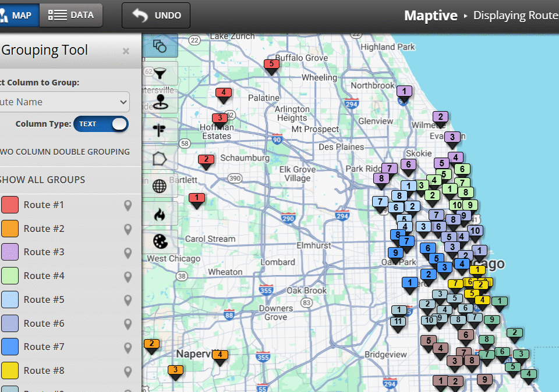Select the location pin marker tool
Screen dimensions: 559x392
pos(160,102)
